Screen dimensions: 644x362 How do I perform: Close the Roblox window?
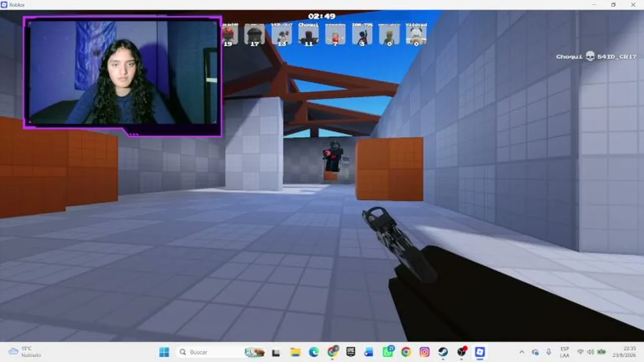click(x=634, y=5)
